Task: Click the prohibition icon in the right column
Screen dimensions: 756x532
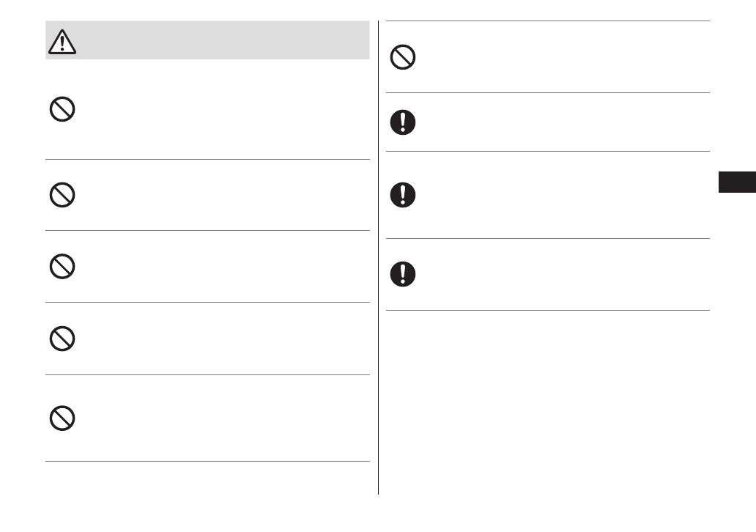Action: point(403,57)
